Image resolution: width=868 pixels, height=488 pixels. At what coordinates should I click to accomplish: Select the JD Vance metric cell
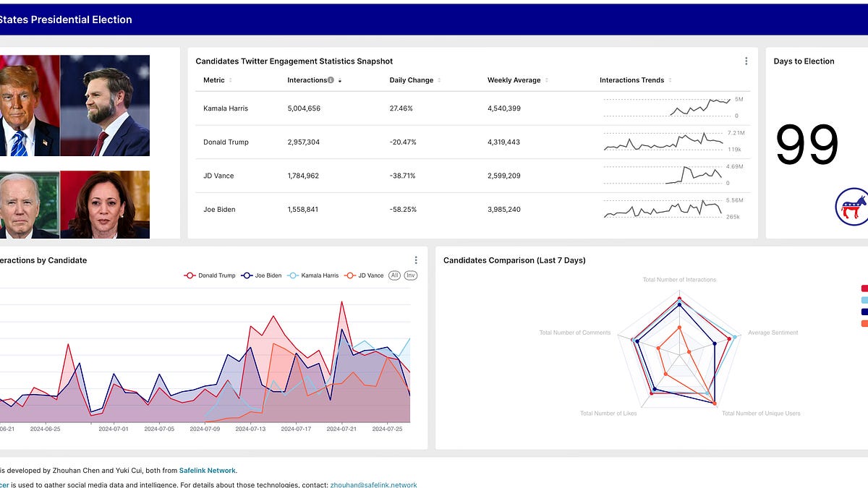[x=218, y=176]
